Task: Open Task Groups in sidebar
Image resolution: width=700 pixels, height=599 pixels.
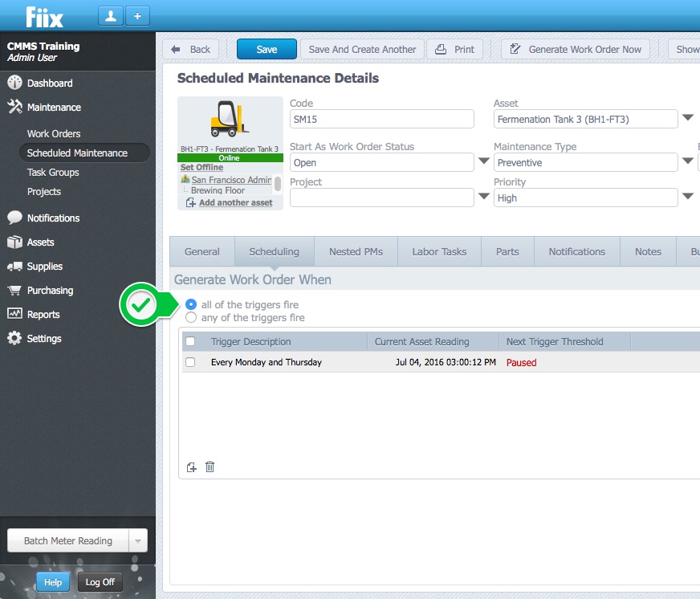Action: click(53, 172)
